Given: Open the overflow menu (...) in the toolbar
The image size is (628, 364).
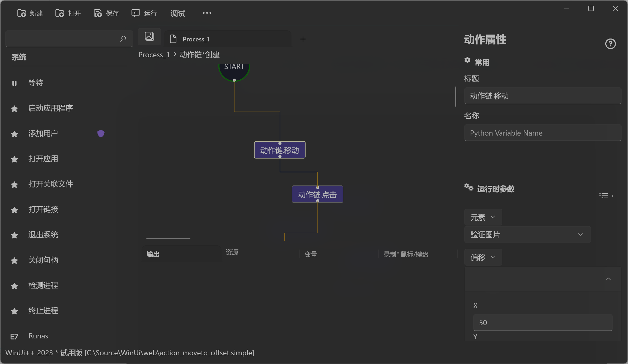Looking at the screenshot, I should (207, 13).
